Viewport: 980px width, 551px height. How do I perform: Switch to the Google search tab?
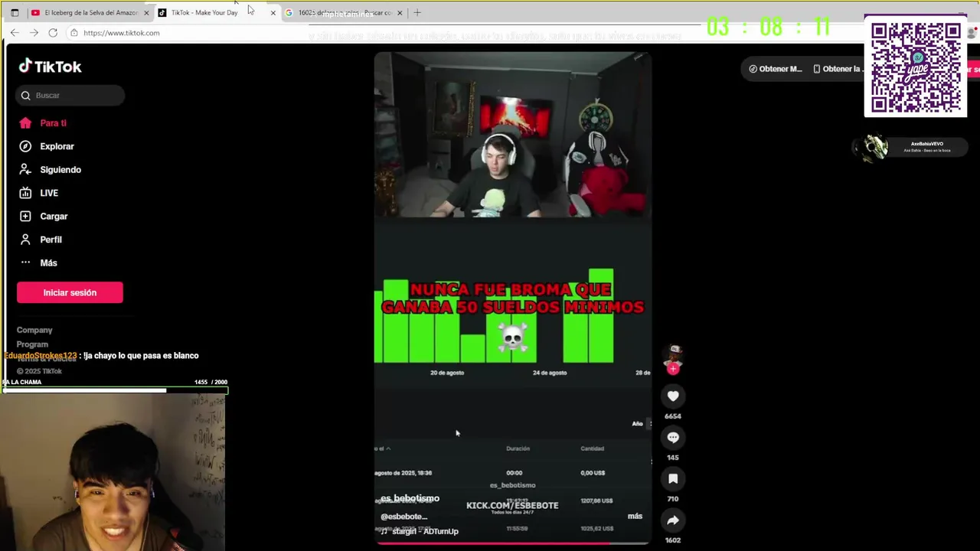pos(345,12)
